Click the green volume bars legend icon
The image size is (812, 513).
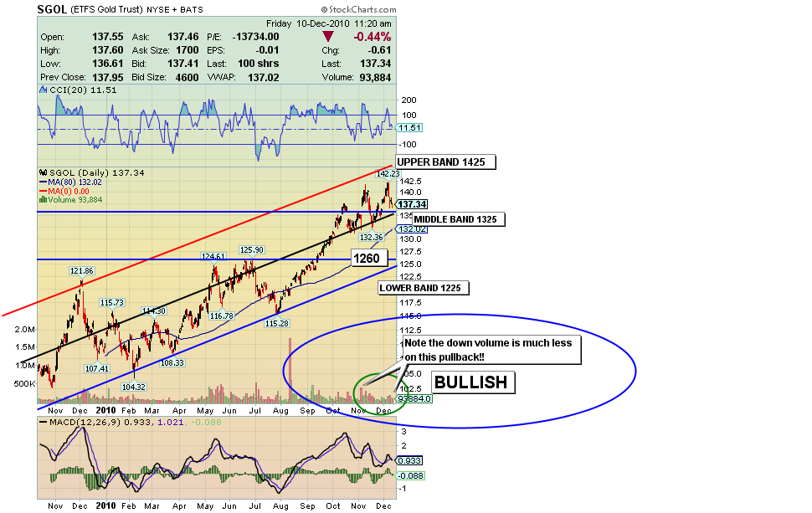tap(43, 200)
